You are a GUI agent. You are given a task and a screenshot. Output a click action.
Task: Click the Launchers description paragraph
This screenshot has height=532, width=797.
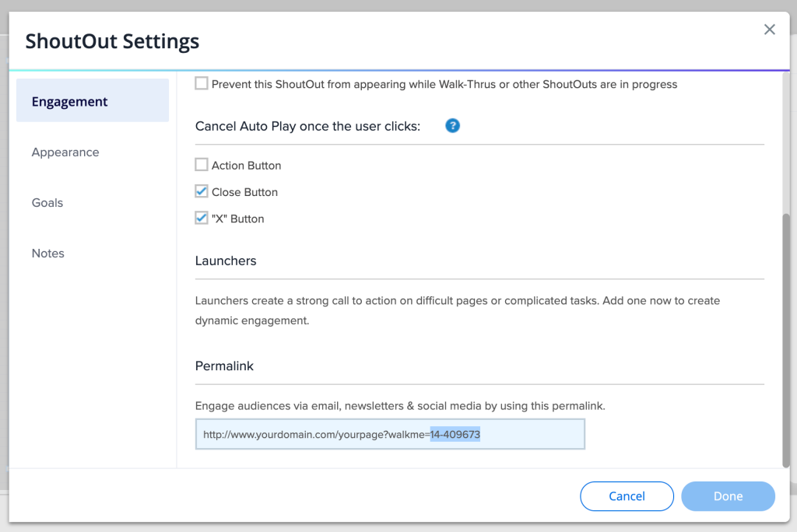point(457,310)
